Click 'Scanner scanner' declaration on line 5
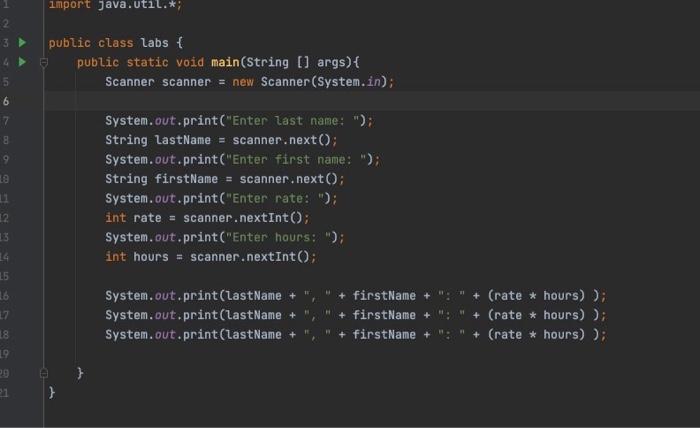Viewport: 700px width, 428px height. (x=158, y=82)
